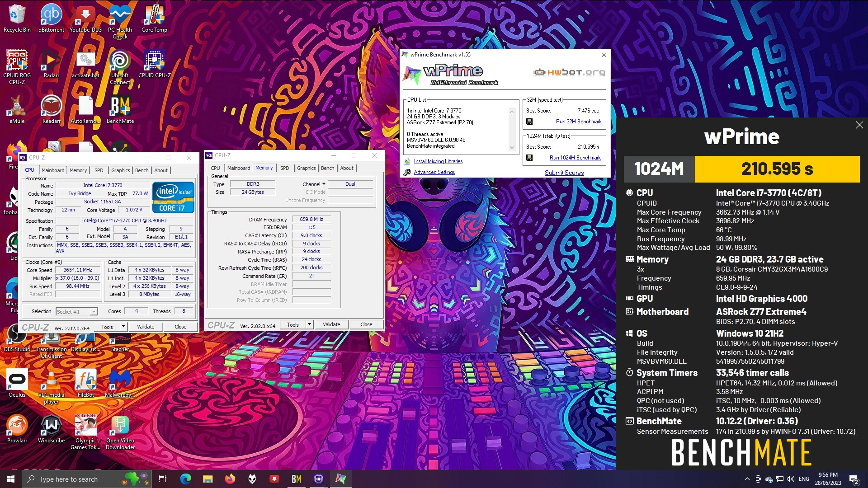Open notification center in system tray
Viewport: 868px width, 488px height.
tap(854, 479)
